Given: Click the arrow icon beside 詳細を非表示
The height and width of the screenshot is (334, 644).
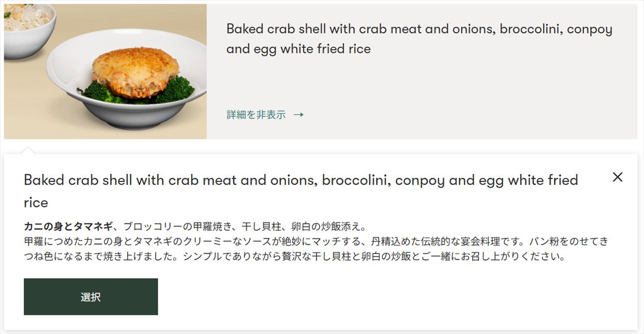Looking at the screenshot, I should 298,115.
